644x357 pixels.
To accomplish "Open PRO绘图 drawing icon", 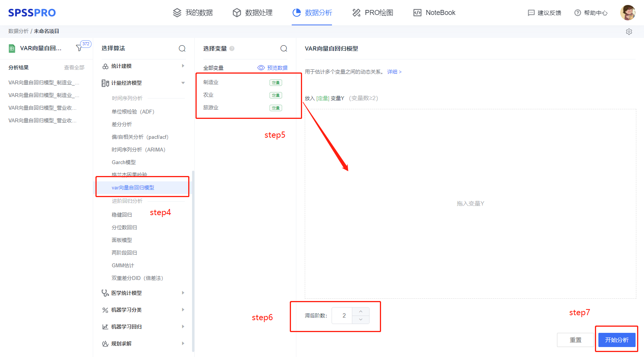I will [356, 12].
